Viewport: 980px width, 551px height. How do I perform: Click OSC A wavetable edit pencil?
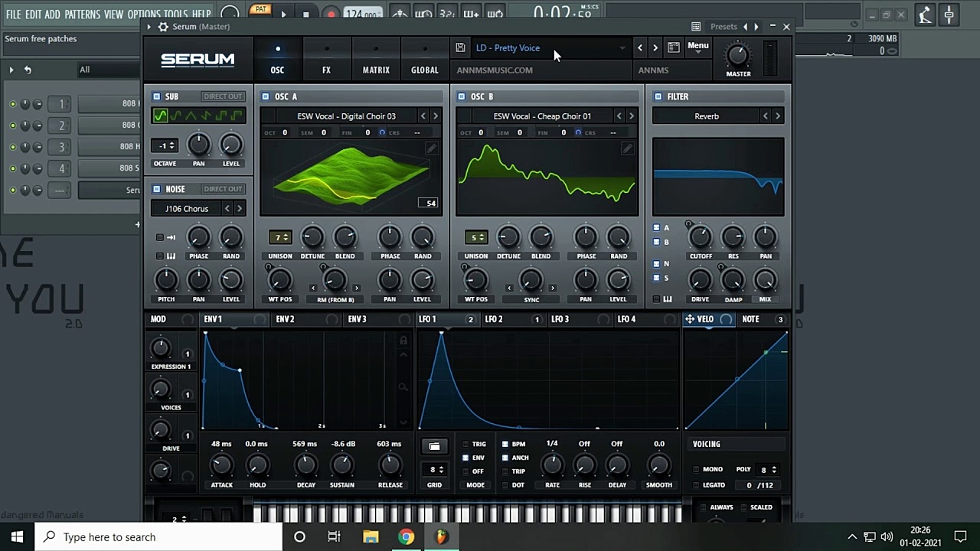click(432, 148)
